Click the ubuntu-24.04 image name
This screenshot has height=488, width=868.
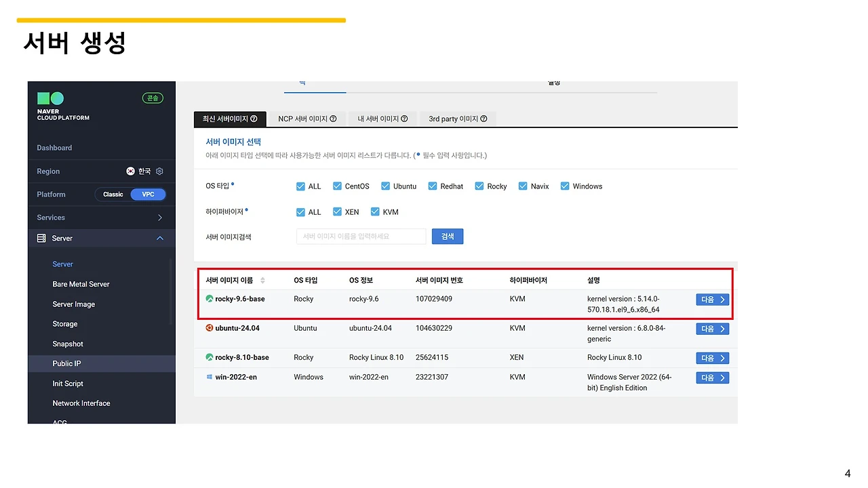click(x=237, y=328)
